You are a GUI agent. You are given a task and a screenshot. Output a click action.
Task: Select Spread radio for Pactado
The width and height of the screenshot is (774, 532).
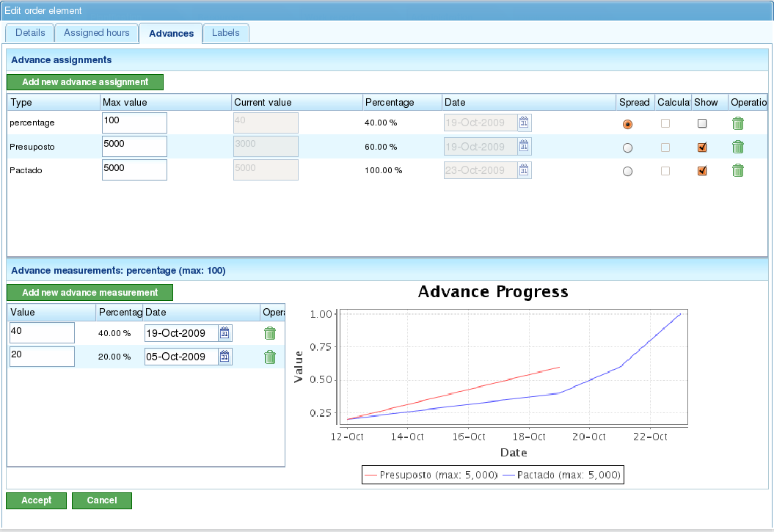627,171
